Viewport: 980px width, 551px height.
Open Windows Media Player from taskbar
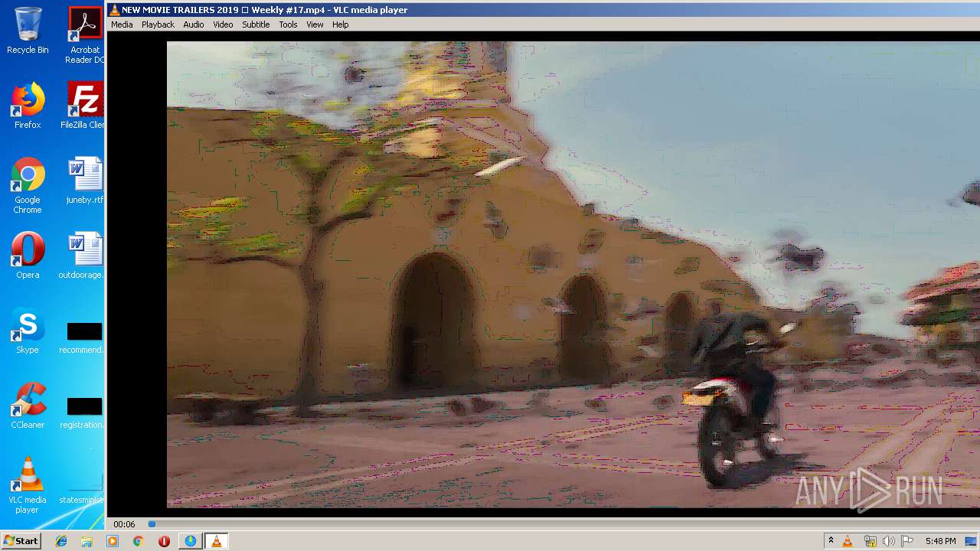point(113,541)
